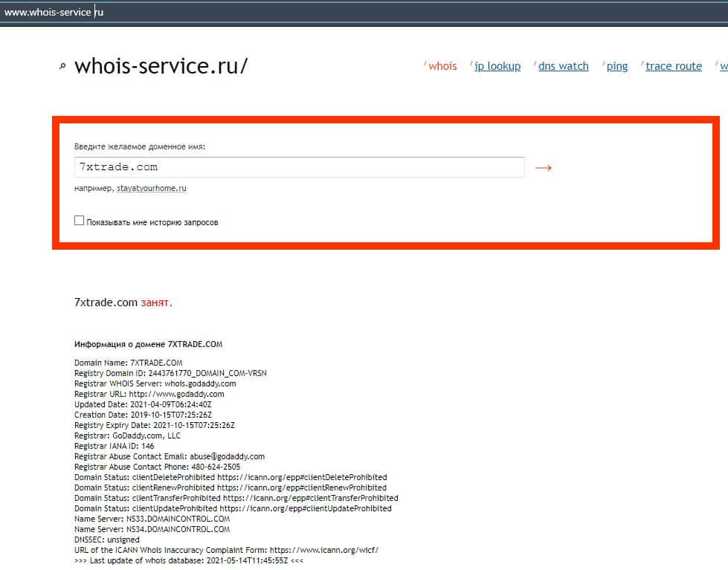Viewport: 728px width, 570px height.
Task: Select the Last update of whois database line
Action: tap(188, 561)
